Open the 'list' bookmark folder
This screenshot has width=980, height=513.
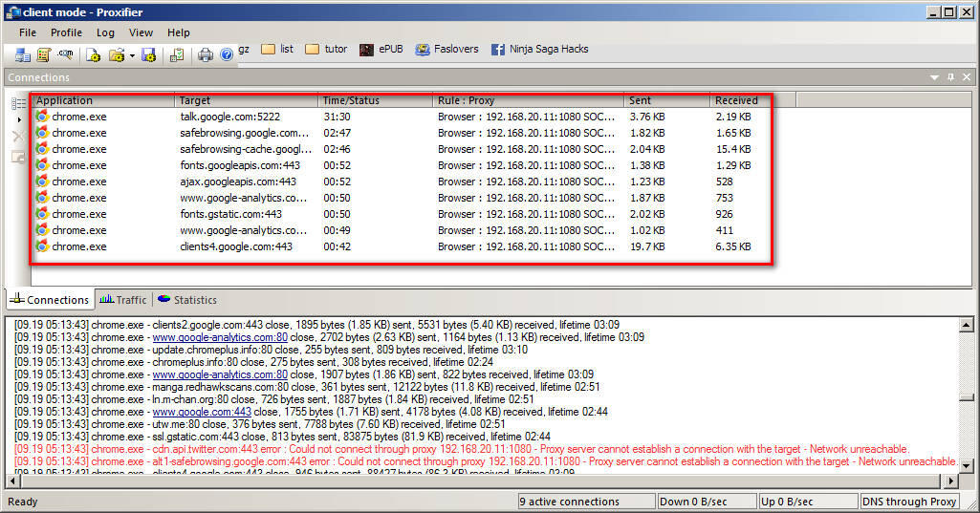click(x=277, y=49)
